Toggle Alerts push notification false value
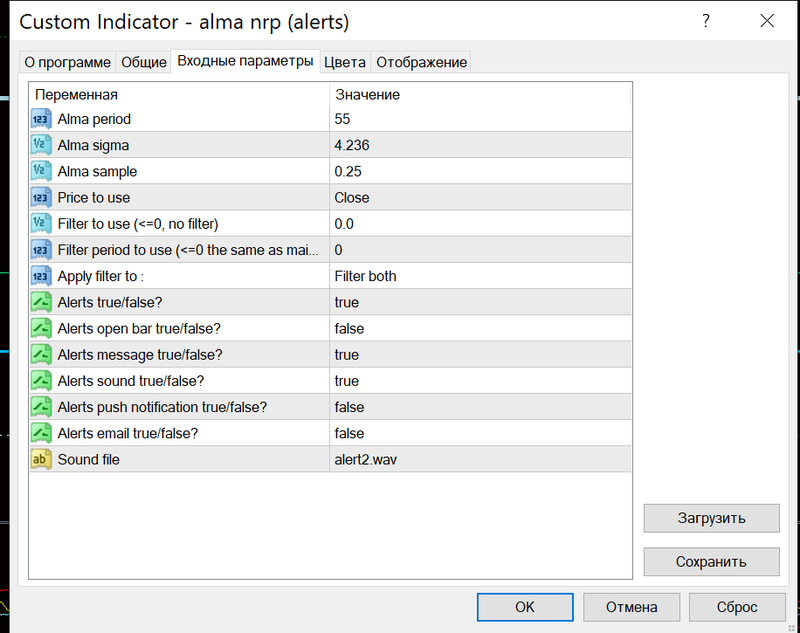800x633 pixels. click(349, 407)
